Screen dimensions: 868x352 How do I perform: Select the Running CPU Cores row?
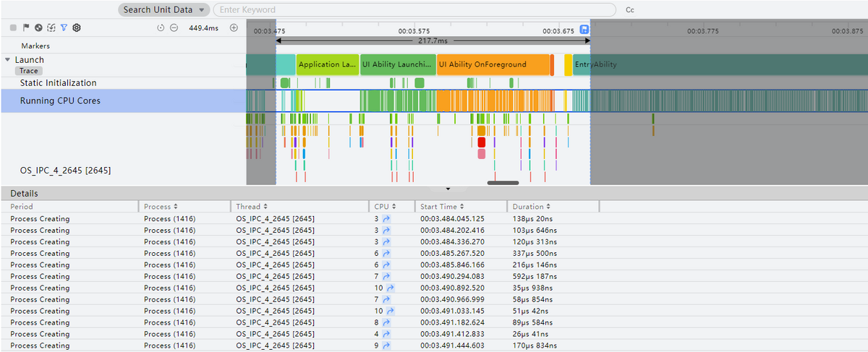pos(60,101)
